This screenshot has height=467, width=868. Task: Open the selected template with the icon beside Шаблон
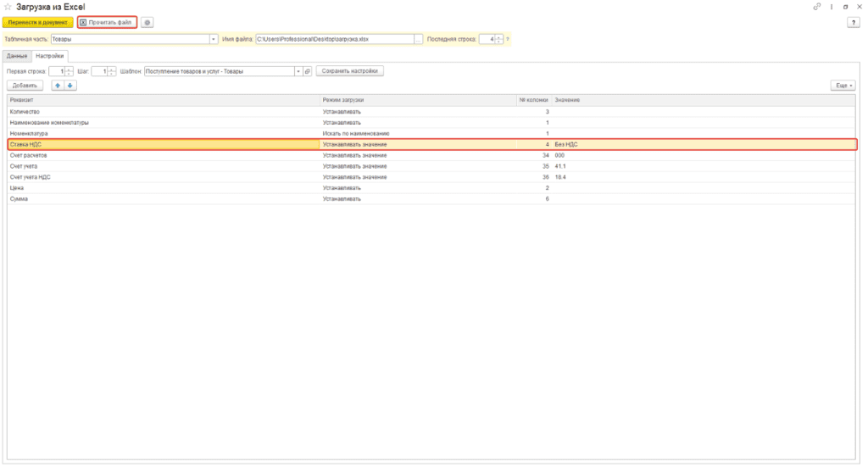coord(308,71)
